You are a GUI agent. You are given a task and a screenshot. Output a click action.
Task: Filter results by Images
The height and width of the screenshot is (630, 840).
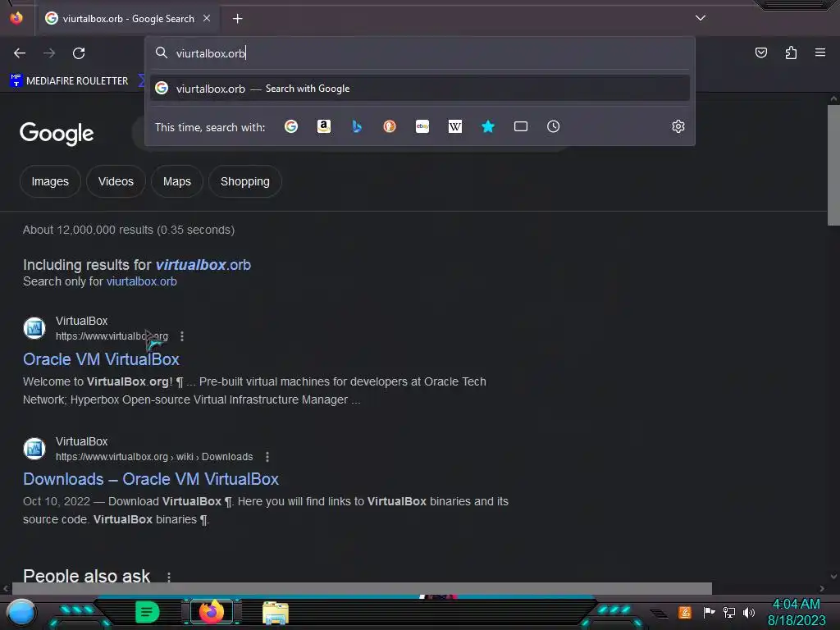[x=50, y=181]
